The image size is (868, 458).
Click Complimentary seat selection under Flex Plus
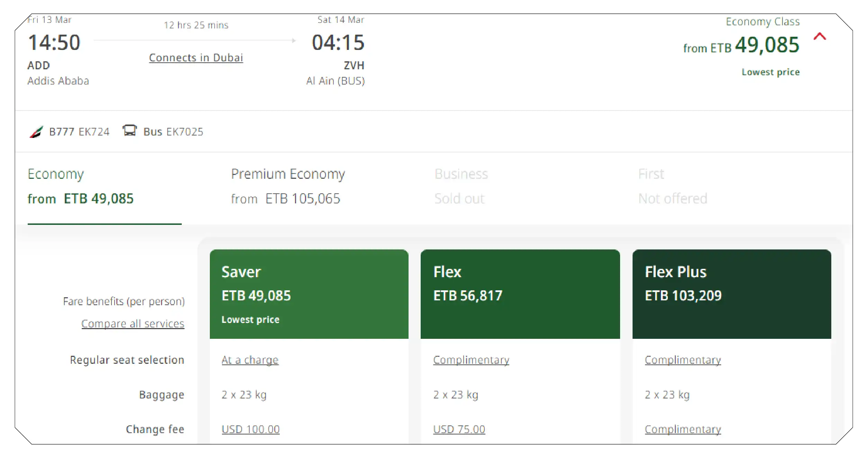point(682,360)
